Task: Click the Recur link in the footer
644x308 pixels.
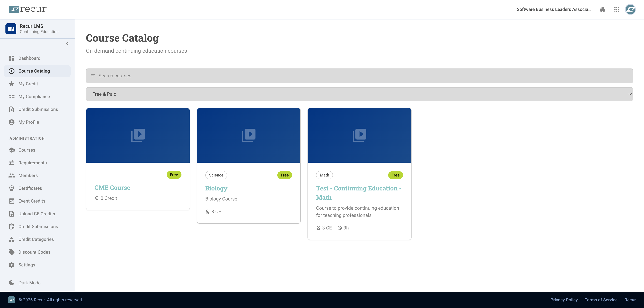Action: (630, 300)
